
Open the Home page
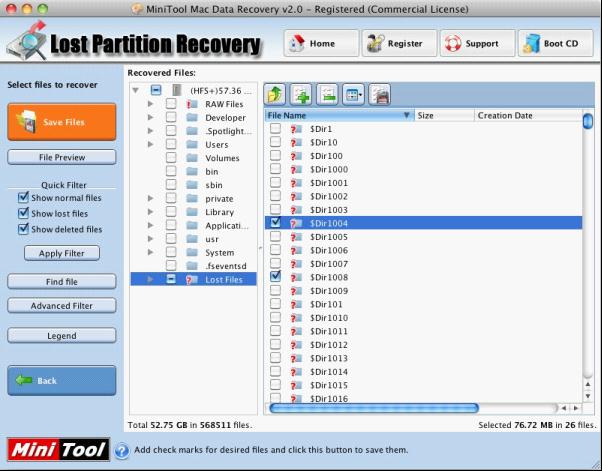(x=321, y=43)
